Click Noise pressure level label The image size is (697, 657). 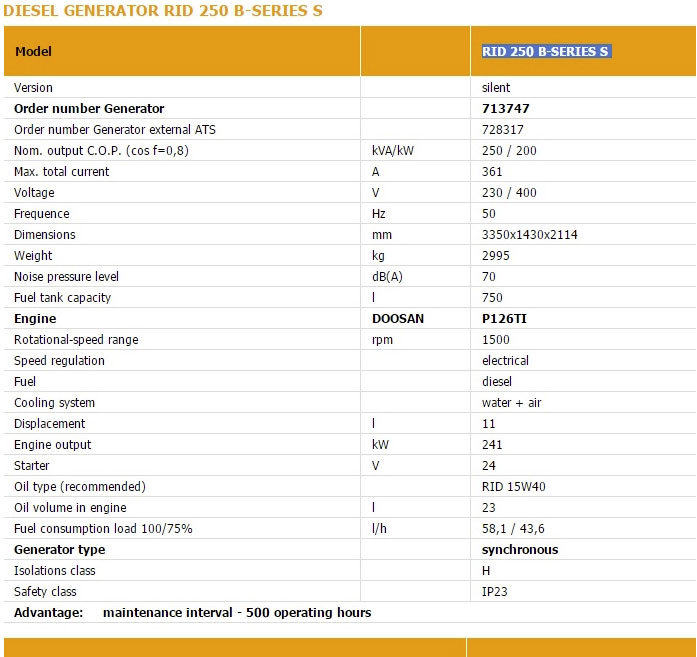point(66,276)
